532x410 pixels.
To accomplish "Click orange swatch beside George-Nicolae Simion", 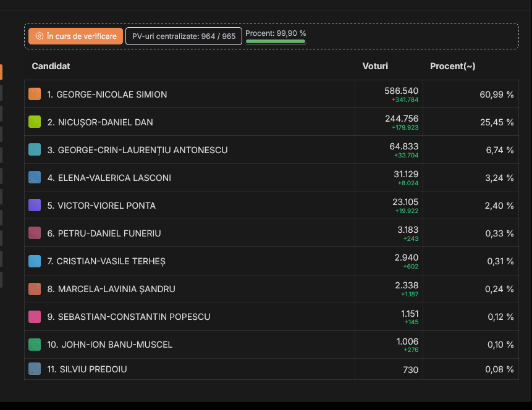I will [35, 94].
